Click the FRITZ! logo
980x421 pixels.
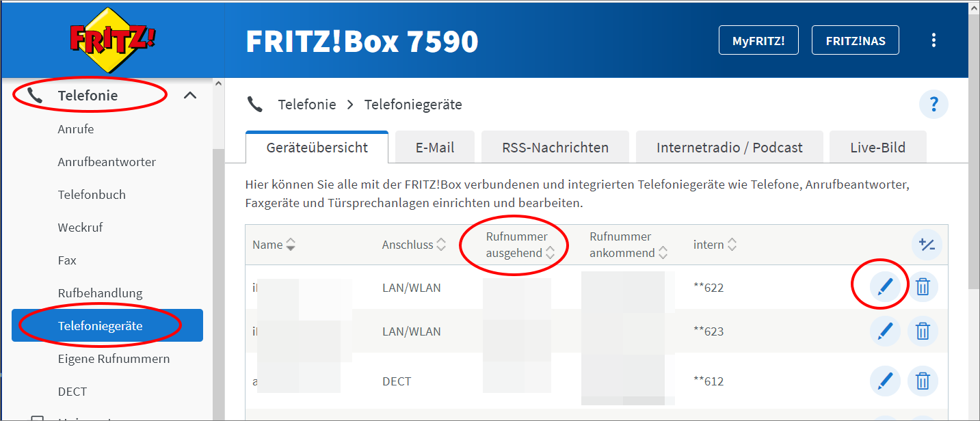pos(111,40)
